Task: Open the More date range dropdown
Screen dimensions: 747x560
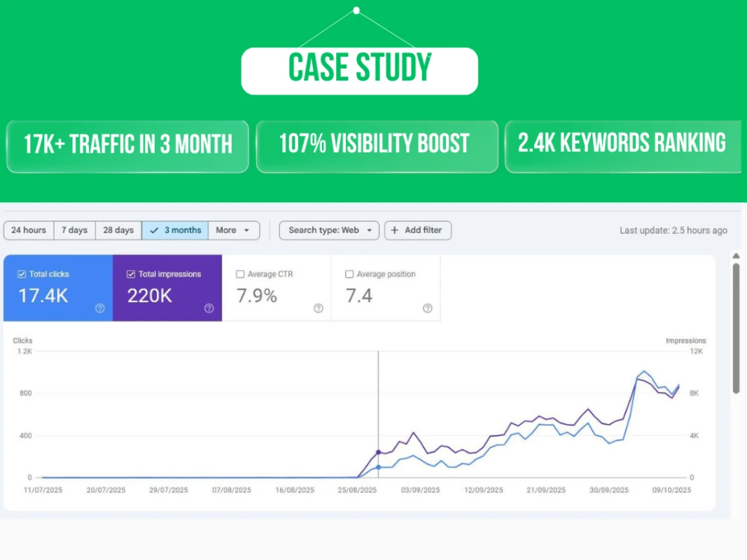Action: coord(234,230)
